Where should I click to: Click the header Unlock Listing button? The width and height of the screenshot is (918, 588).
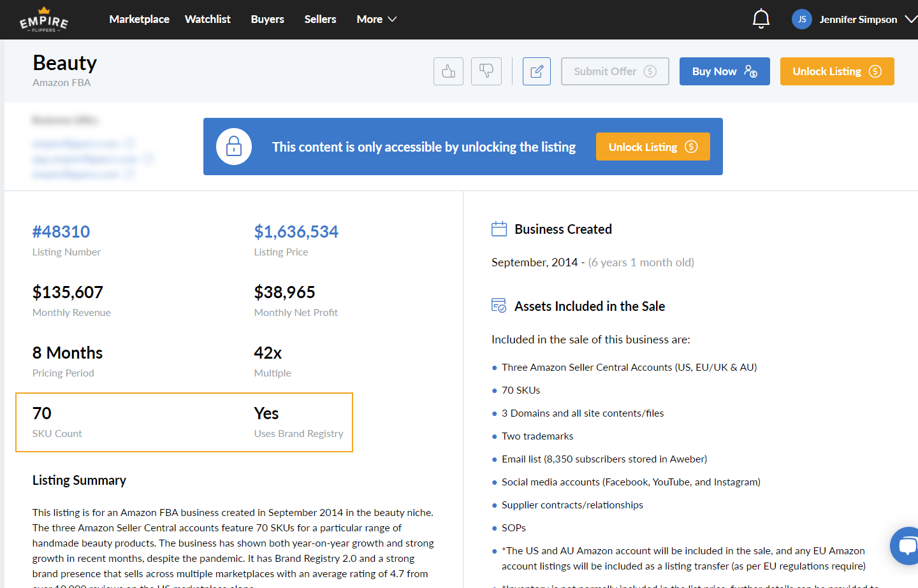tap(837, 71)
